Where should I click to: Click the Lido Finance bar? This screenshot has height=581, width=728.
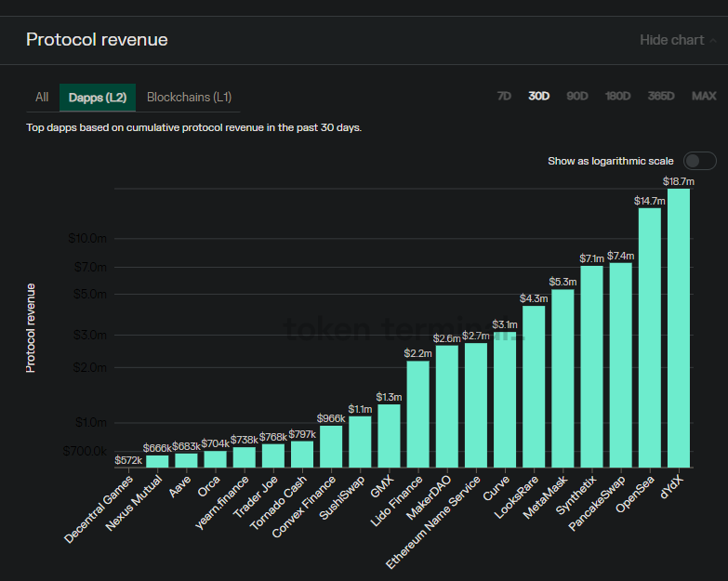point(417,414)
